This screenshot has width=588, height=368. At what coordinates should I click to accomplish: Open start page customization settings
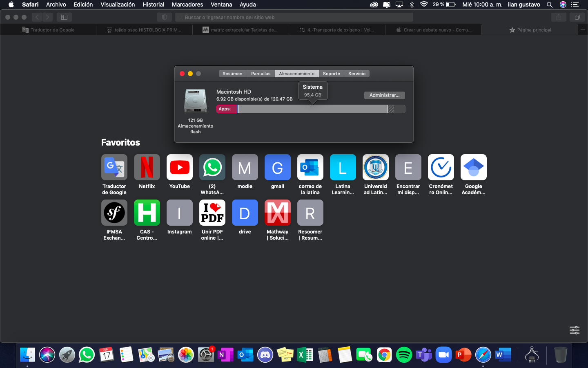pyautogui.click(x=575, y=330)
